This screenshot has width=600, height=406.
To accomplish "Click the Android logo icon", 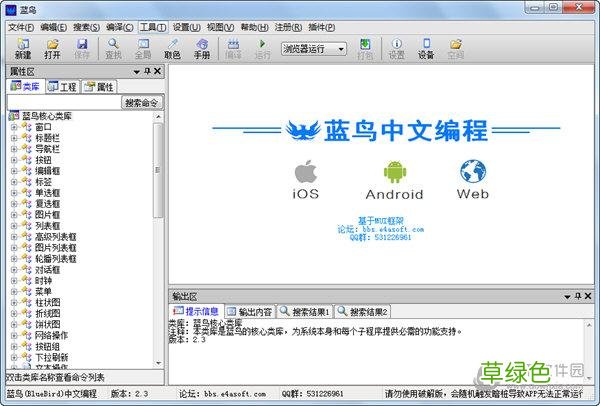I will (x=396, y=170).
